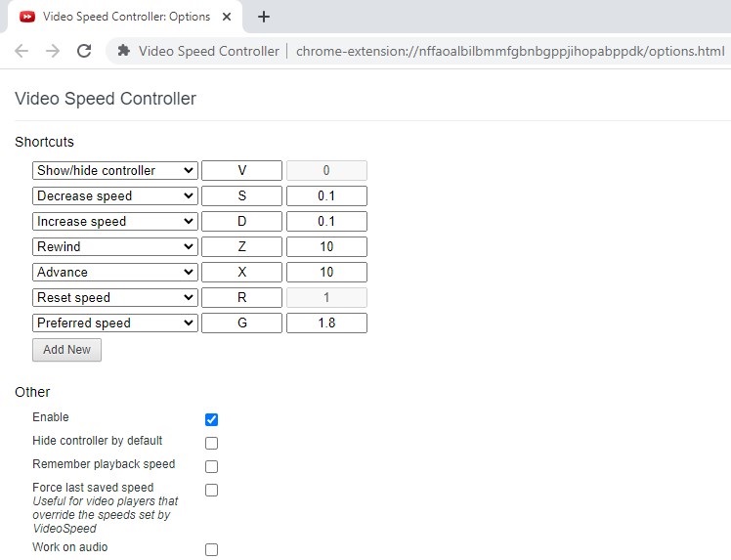Viewport: 731px width, 560px height.
Task: Check Hide controller by default
Action: tap(211, 443)
